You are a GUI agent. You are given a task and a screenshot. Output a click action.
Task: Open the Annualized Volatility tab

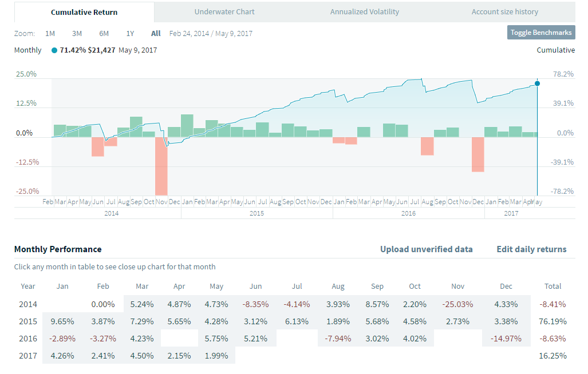(365, 11)
